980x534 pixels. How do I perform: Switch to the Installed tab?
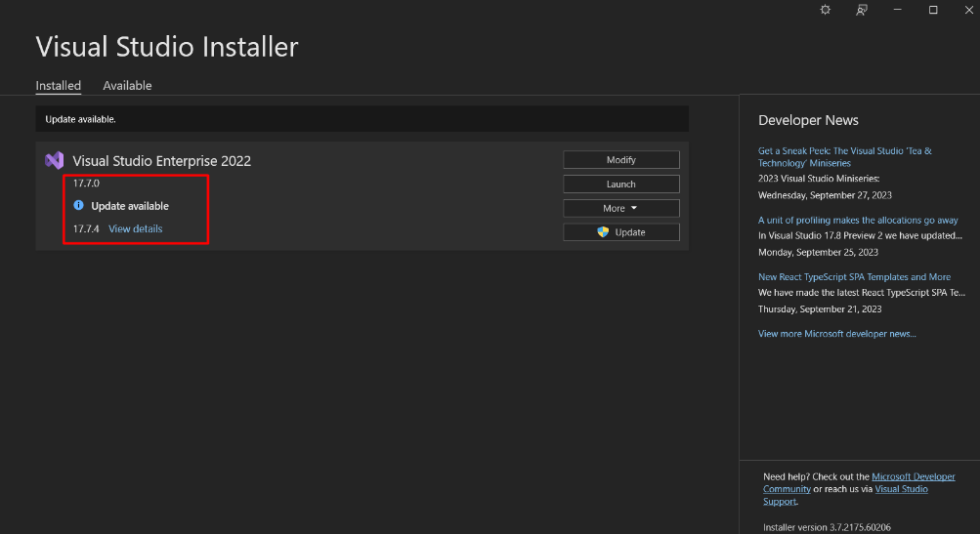[58, 86]
